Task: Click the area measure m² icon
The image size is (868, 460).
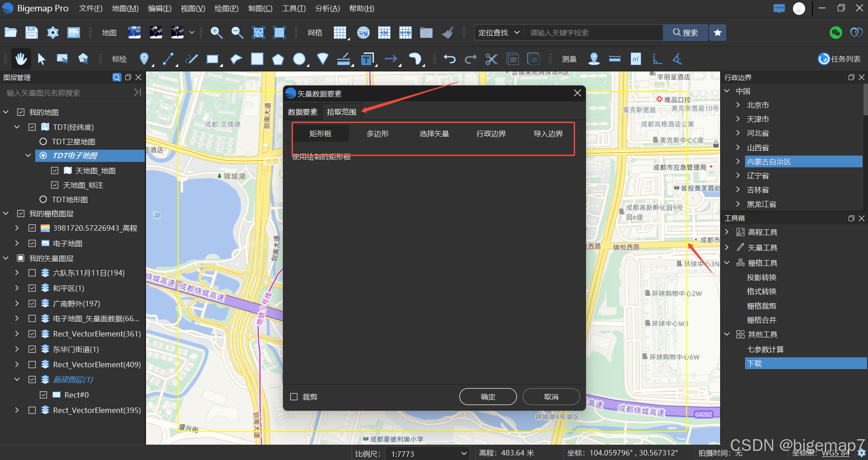Action: [636, 59]
